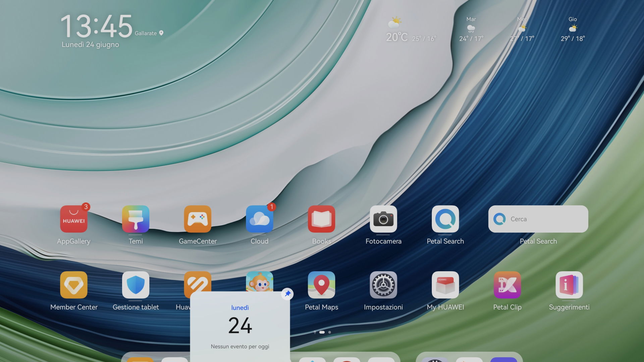Open Petal Maps

[321, 285]
